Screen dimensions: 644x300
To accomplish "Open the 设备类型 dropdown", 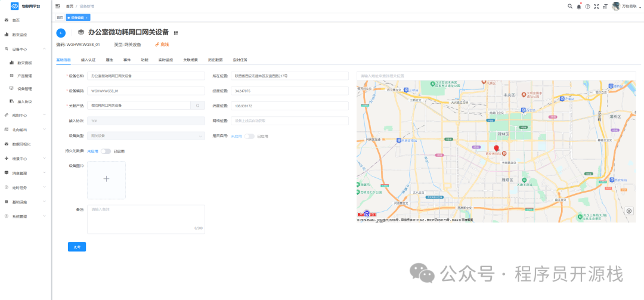I will click(146, 136).
